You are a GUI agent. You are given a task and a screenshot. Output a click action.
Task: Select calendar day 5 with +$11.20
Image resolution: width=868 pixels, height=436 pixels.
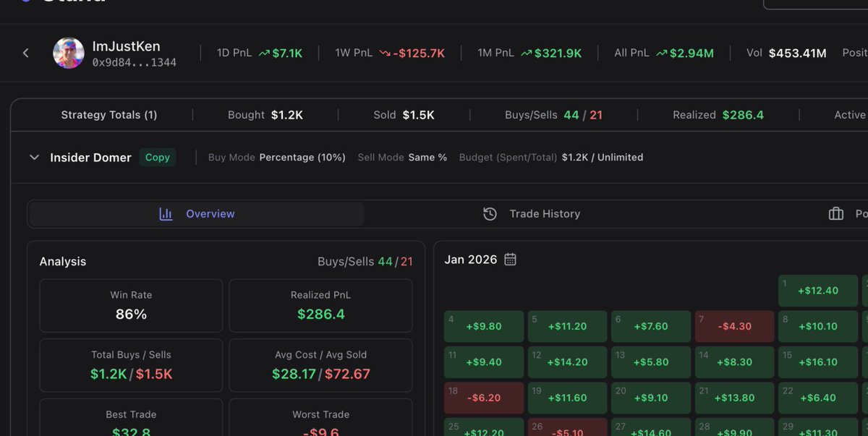pos(568,326)
